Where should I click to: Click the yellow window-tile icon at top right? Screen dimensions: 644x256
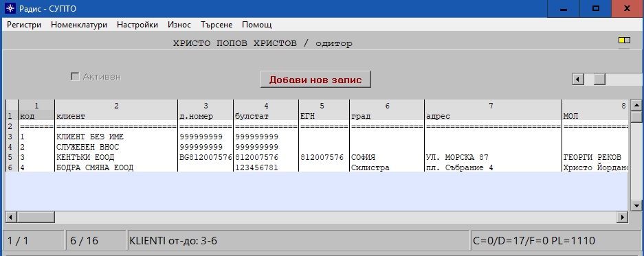(x=624, y=40)
